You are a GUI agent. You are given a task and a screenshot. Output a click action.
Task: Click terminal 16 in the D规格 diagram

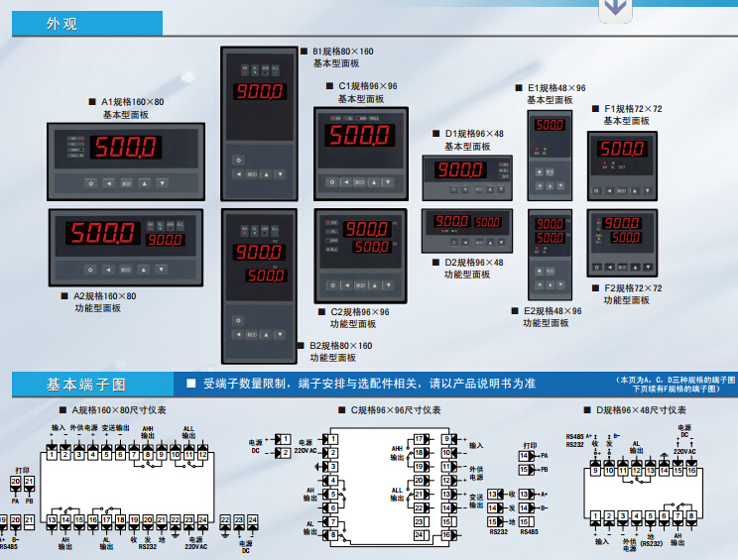(691, 471)
